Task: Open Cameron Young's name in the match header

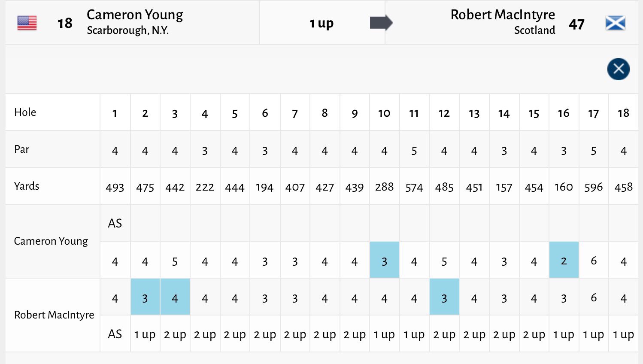Action: [x=135, y=15]
